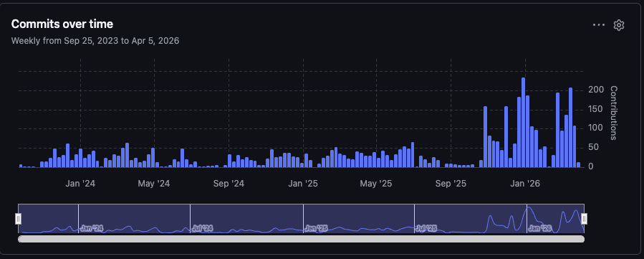Grab the right range selector handle
The image size is (644, 259).
(585, 219)
